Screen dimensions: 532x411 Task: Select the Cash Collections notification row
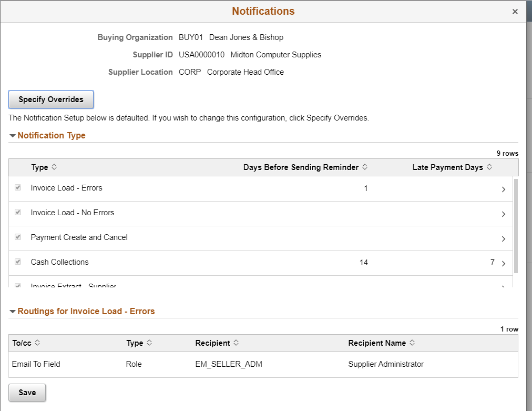tap(261, 263)
